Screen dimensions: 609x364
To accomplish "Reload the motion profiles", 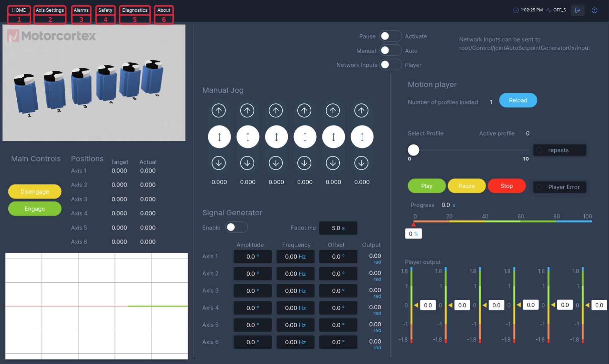I will (518, 100).
